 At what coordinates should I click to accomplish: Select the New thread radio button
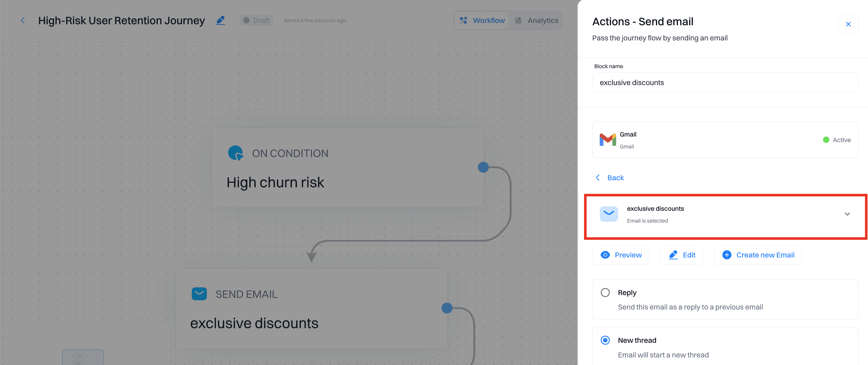click(606, 340)
